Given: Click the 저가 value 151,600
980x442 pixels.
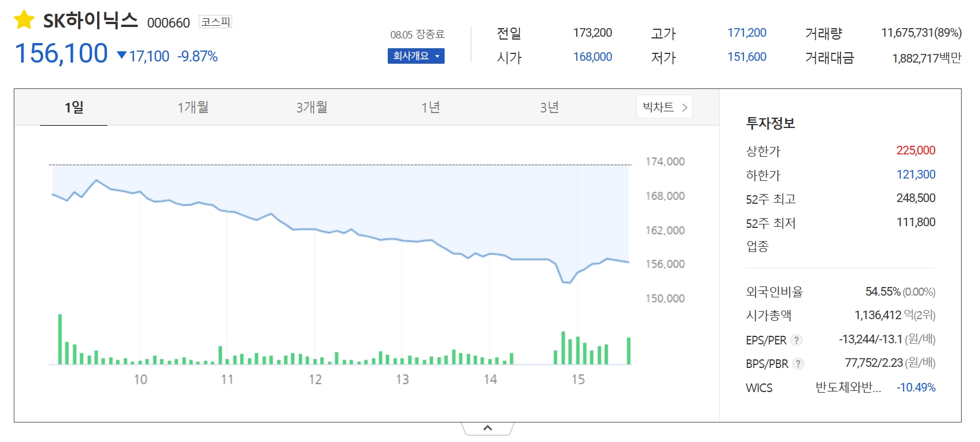Looking at the screenshot, I should pos(747,57).
